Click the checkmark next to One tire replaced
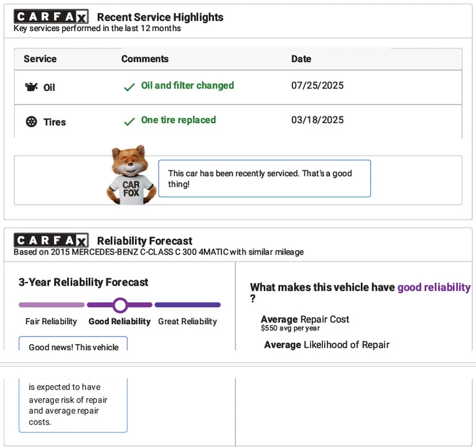 [x=129, y=122]
